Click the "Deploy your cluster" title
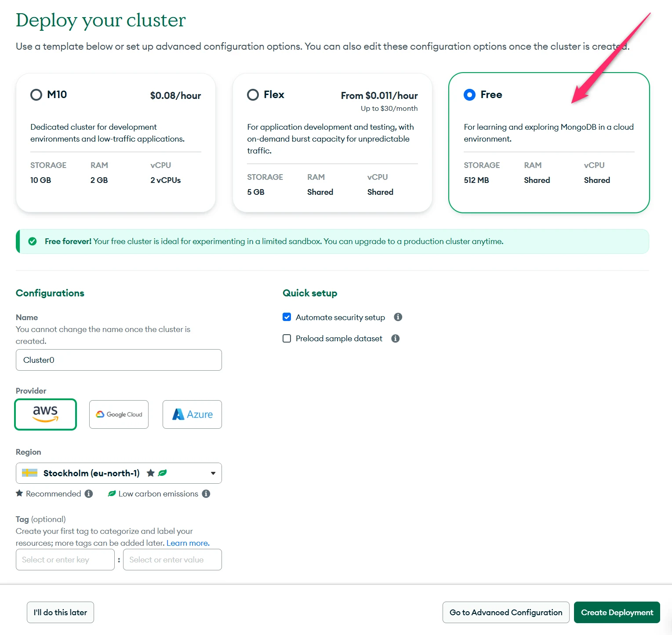The height and width of the screenshot is (635, 672). click(x=101, y=20)
